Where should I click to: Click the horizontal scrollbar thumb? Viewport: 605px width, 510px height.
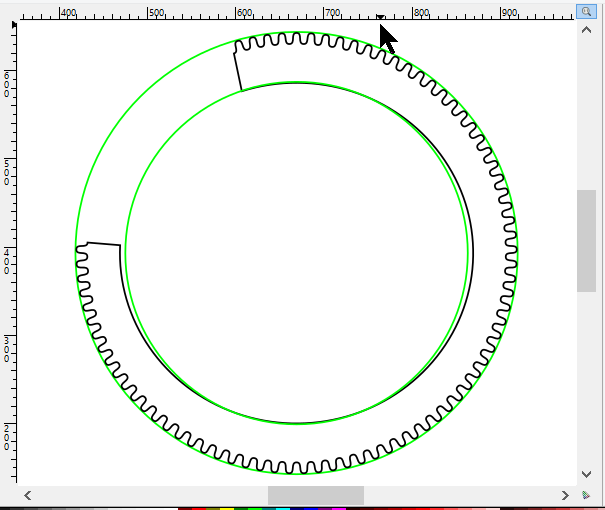click(x=315, y=495)
